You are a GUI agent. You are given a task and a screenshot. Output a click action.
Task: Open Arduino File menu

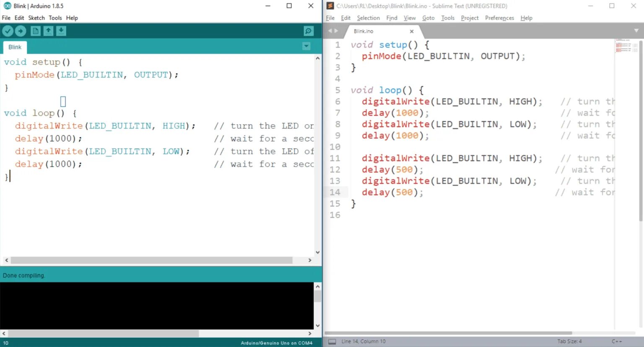(x=6, y=18)
